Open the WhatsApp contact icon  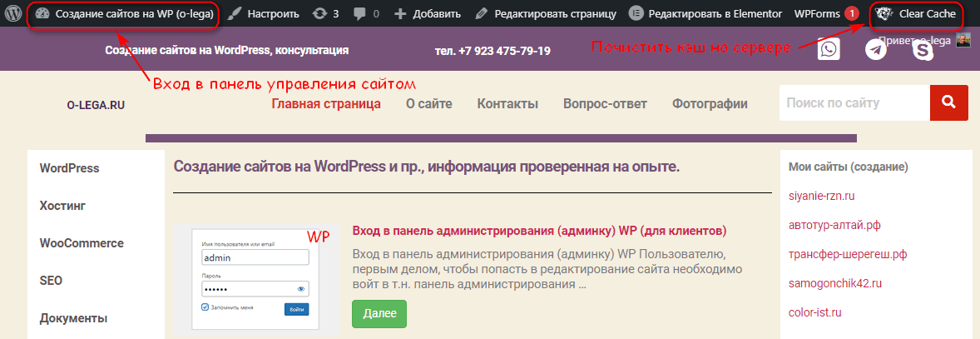[x=829, y=49]
